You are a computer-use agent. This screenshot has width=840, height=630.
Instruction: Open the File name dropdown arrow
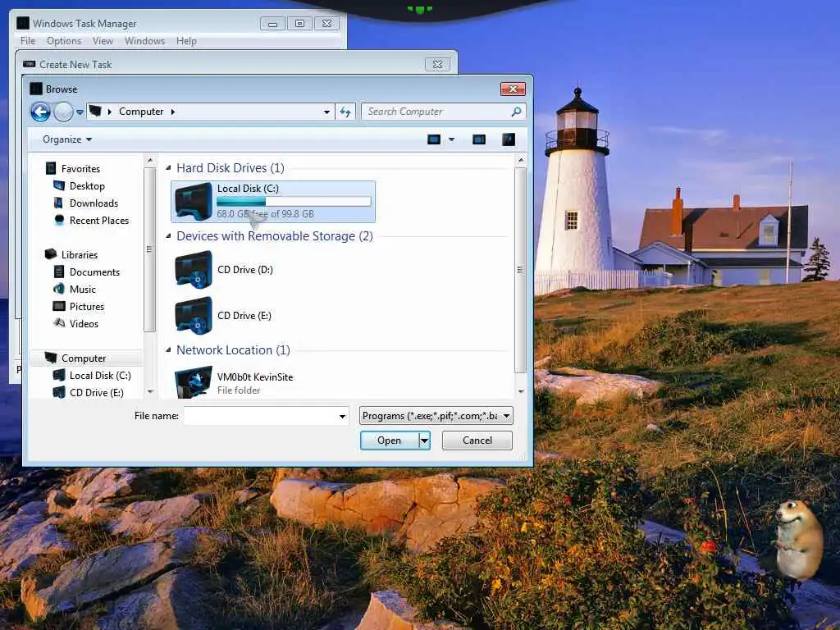[342, 416]
